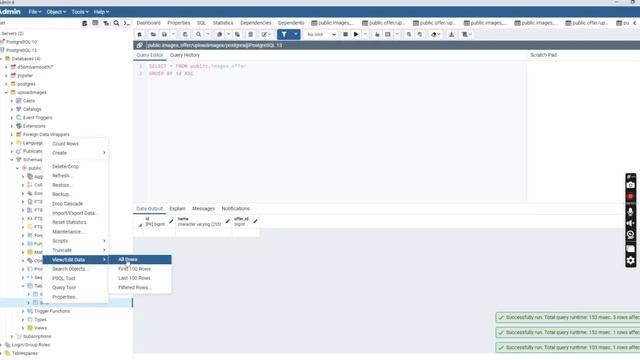Select Count Rows in context menu
Screen dimensions: 640x360
coord(76,144)
